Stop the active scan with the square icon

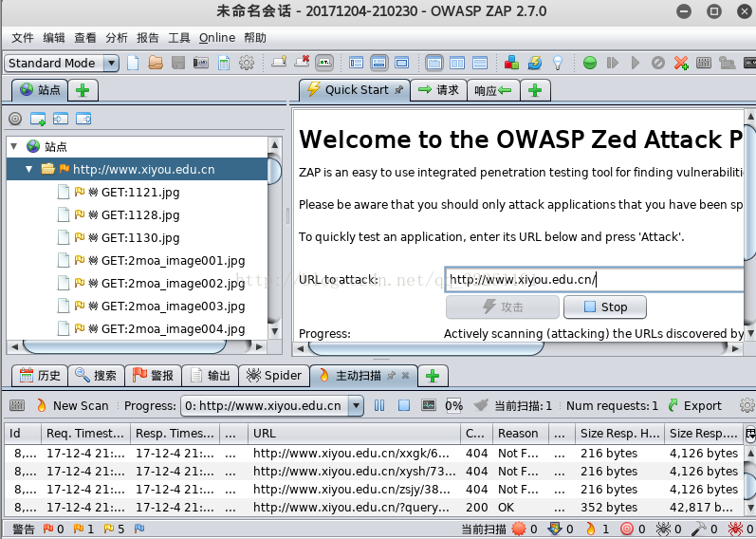point(403,405)
